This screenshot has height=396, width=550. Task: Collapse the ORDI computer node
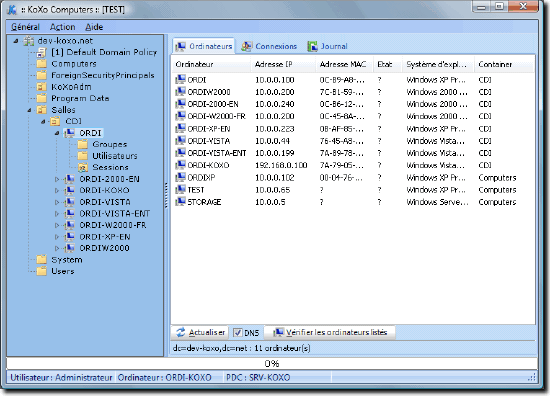tap(57, 133)
